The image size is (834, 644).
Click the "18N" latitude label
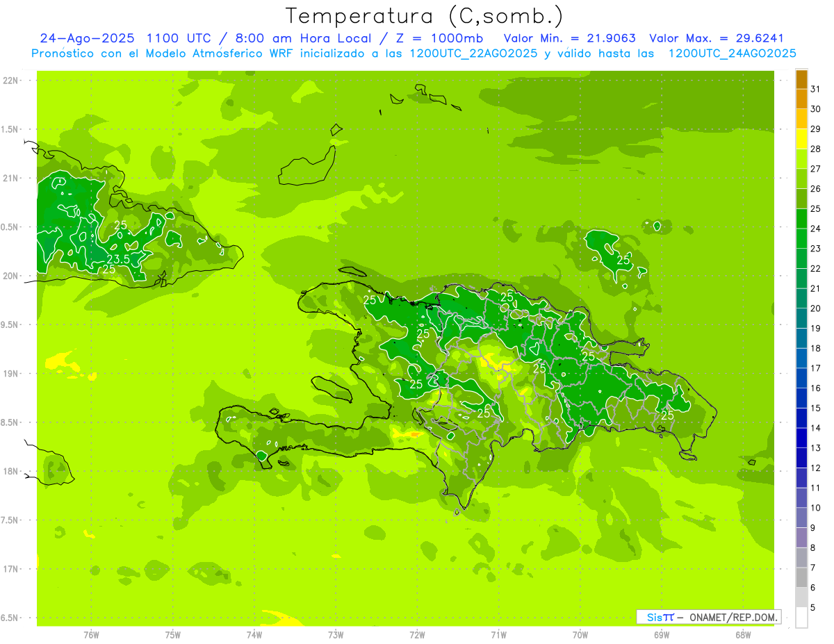tap(11, 471)
